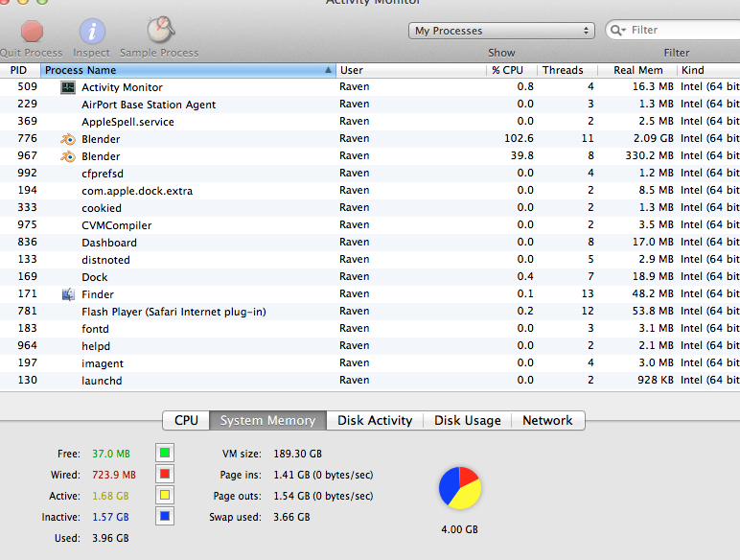
Task: Switch to the CPU tab
Action: coord(186,420)
